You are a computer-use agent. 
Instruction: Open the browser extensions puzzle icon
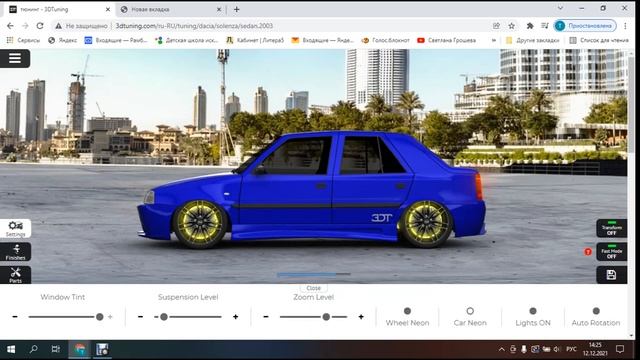(x=530, y=26)
